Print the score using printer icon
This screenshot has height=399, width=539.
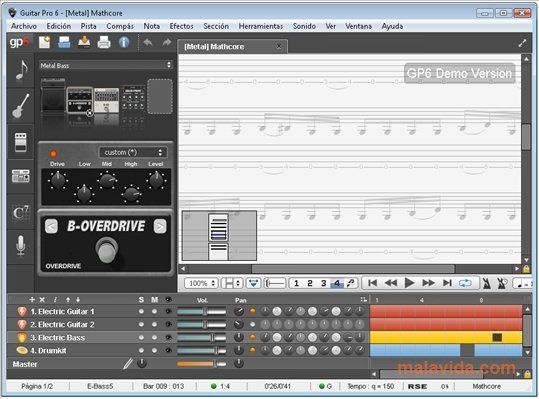(x=104, y=43)
